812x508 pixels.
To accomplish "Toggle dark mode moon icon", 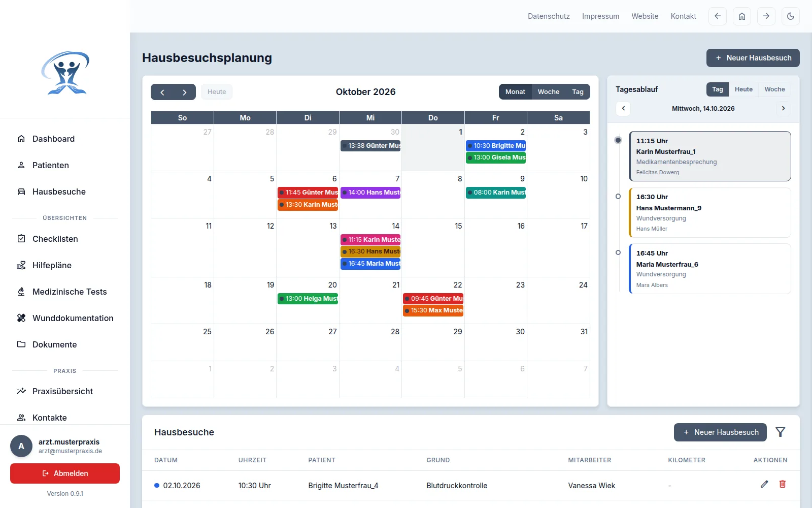I will (790, 16).
